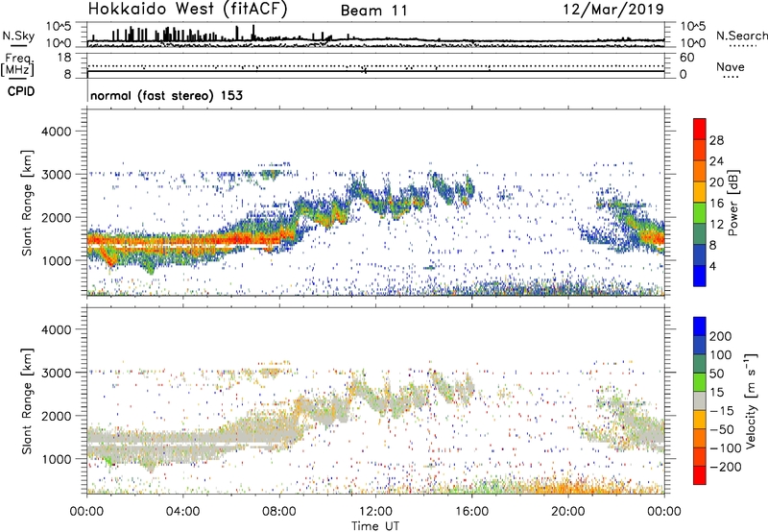Click the '60' tick on the Nave axis
The image size is (768, 532).
[686, 58]
